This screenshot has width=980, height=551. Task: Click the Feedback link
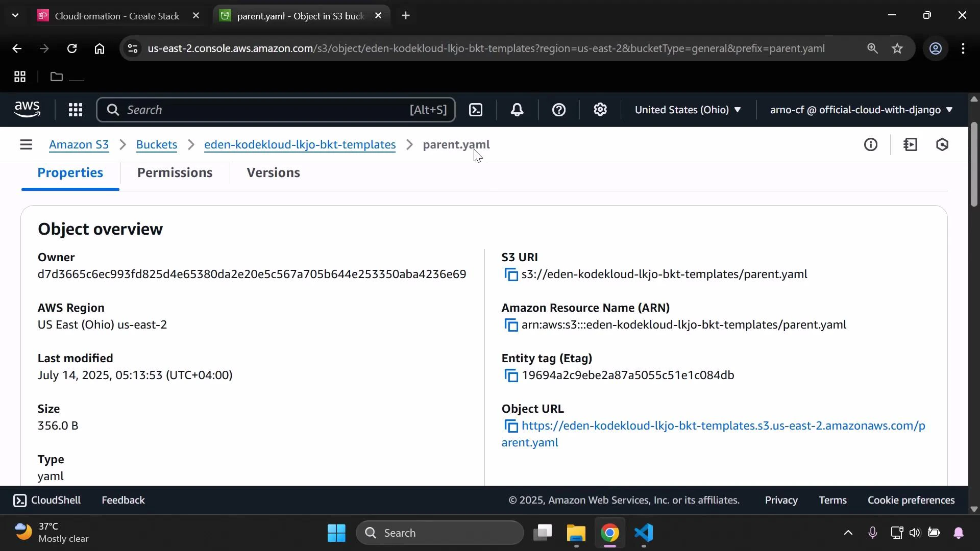123,500
